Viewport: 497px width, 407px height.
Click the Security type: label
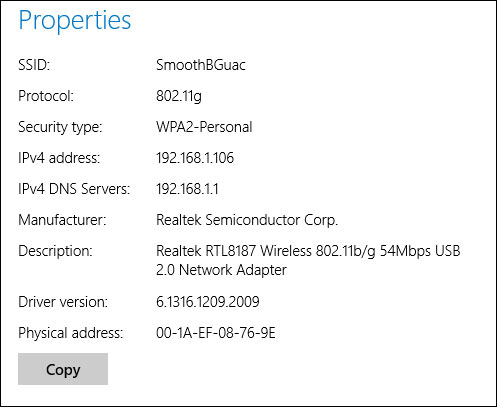60,127
